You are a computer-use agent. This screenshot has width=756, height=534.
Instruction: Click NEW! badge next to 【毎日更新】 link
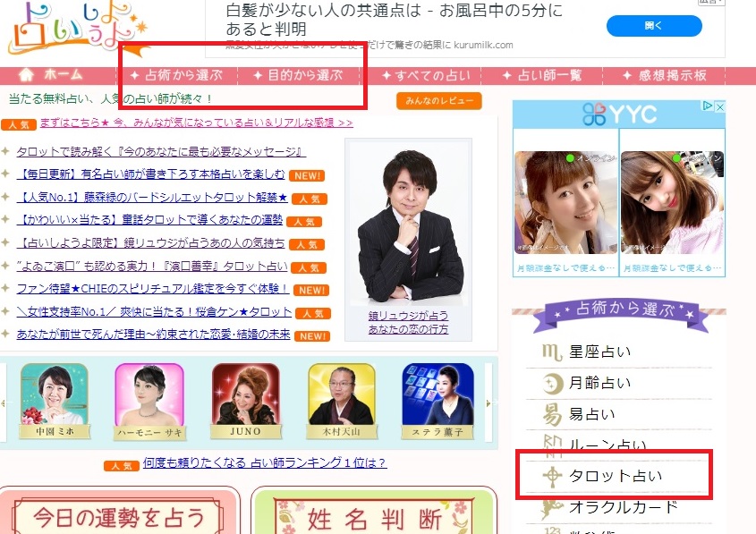pyautogui.click(x=307, y=176)
